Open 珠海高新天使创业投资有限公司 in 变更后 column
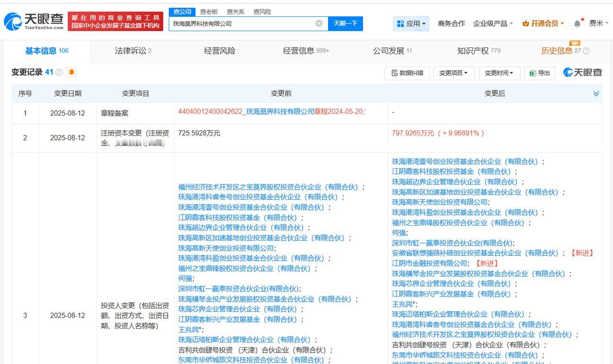This screenshot has width=613, height=364. coord(441,202)
